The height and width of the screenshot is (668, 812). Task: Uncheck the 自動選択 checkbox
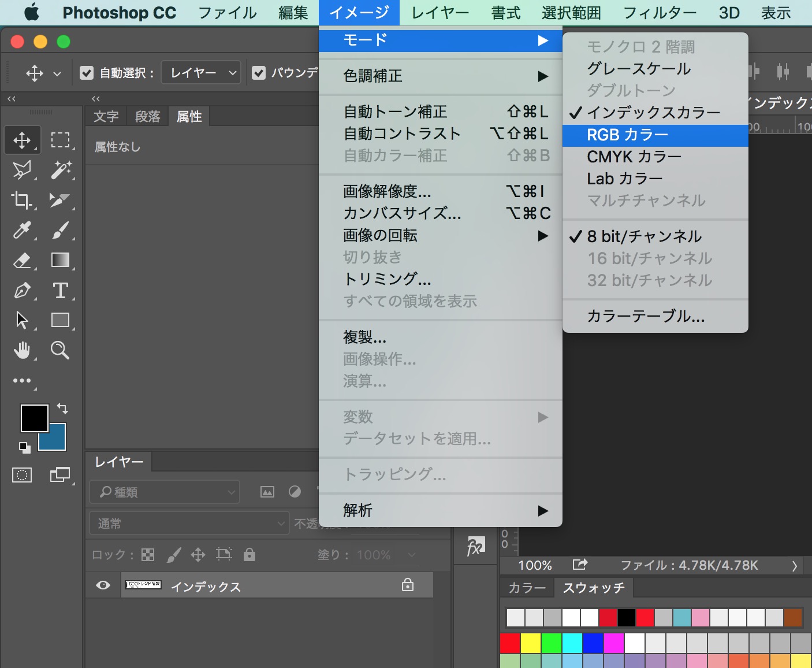click(87, 73)
